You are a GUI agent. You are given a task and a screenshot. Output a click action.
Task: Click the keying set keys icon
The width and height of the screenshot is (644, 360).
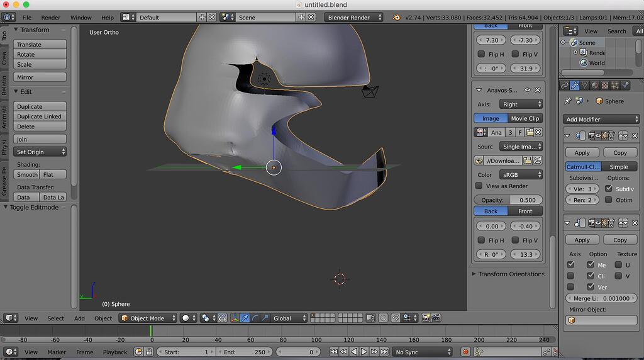point(479,352)
